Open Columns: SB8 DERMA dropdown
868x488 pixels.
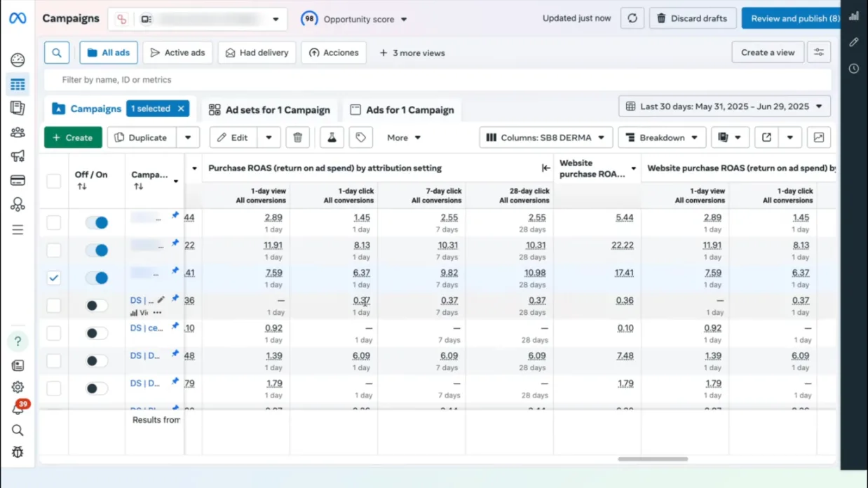tap(546, 137)
